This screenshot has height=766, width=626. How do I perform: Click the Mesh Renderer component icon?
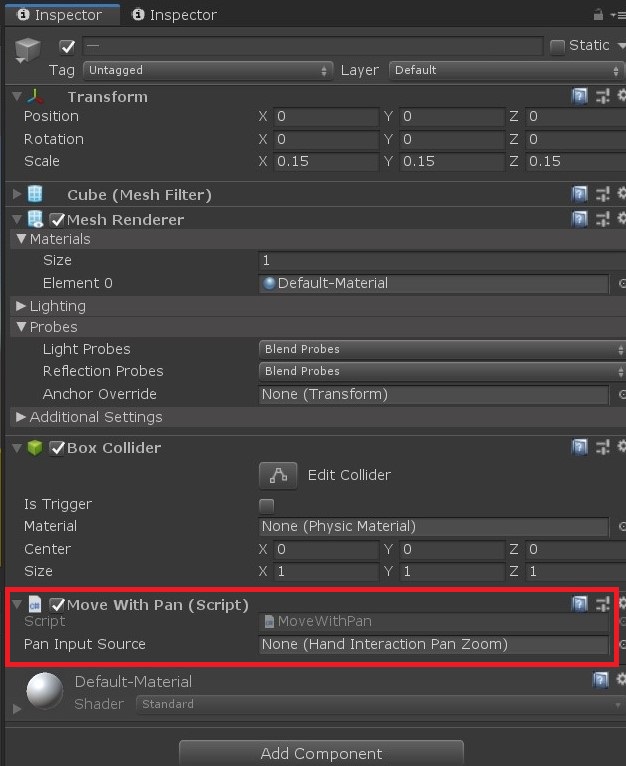click(x=35, y=219)
